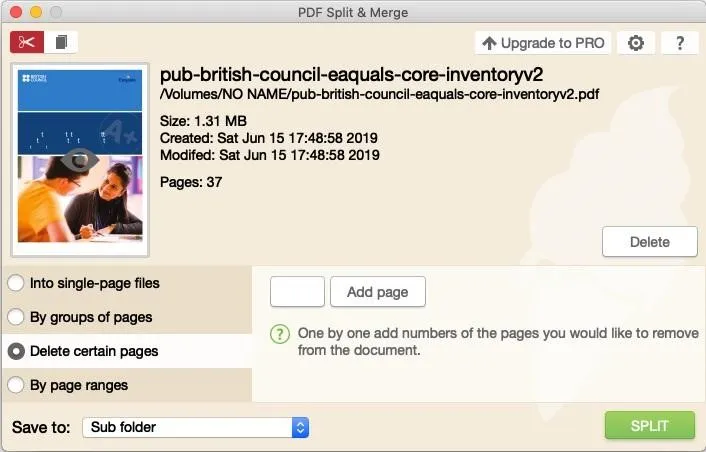The height and width of the screenshot is (452, 706).
Task: Click the Add page button
Action: [377, 292]
